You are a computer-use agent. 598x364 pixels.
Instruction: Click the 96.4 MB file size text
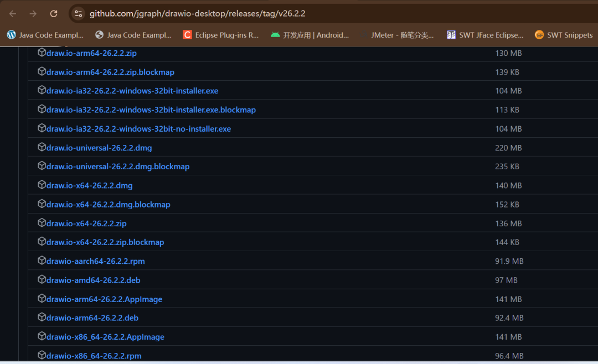coord(509,356)
